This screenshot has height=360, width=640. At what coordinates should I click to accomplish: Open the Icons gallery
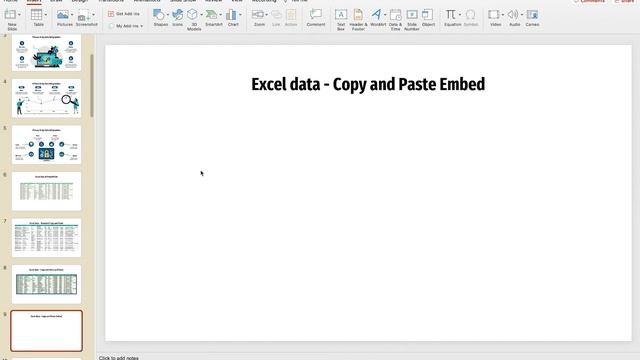click(178, 15)
